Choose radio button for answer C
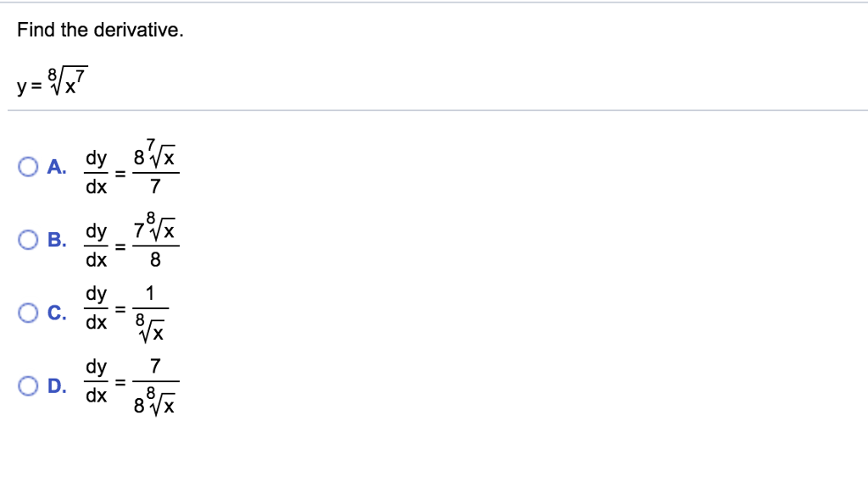The height and width of the screenshot is (504, 868). tap(28, 313)
